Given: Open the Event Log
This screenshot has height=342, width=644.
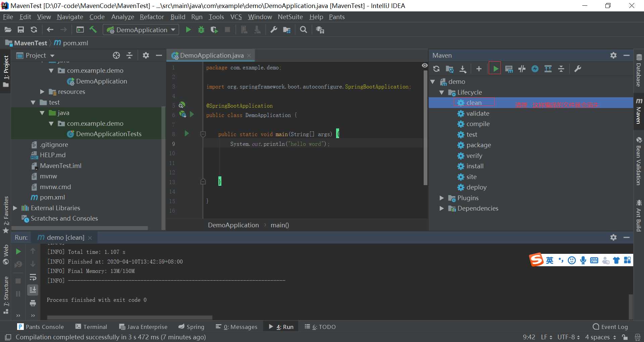Looking at the screenshot, I should (x=610, y=327).
